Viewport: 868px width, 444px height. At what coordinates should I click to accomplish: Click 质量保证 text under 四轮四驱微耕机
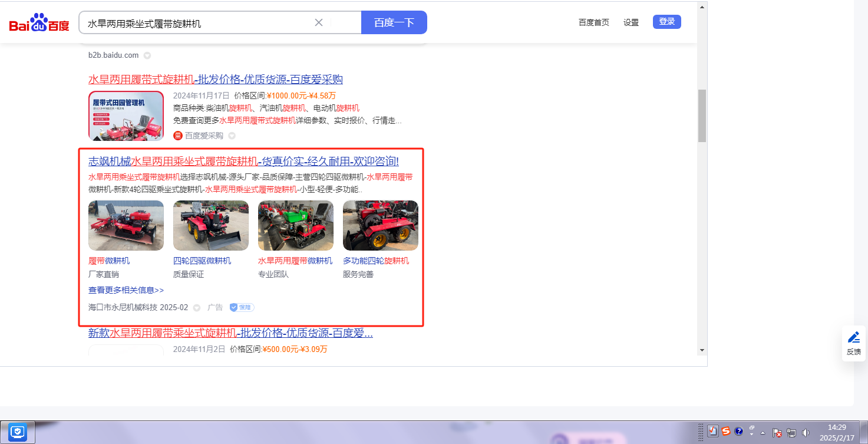(189, 274)
